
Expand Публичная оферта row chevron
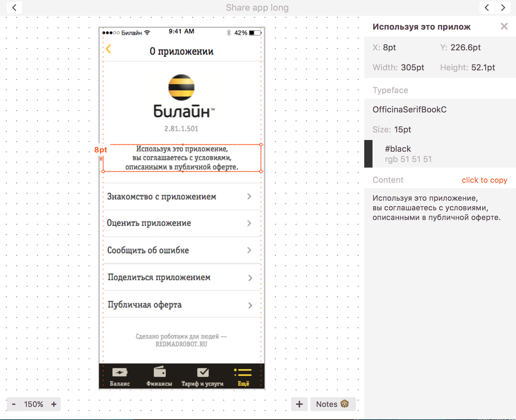click(250, 305)
